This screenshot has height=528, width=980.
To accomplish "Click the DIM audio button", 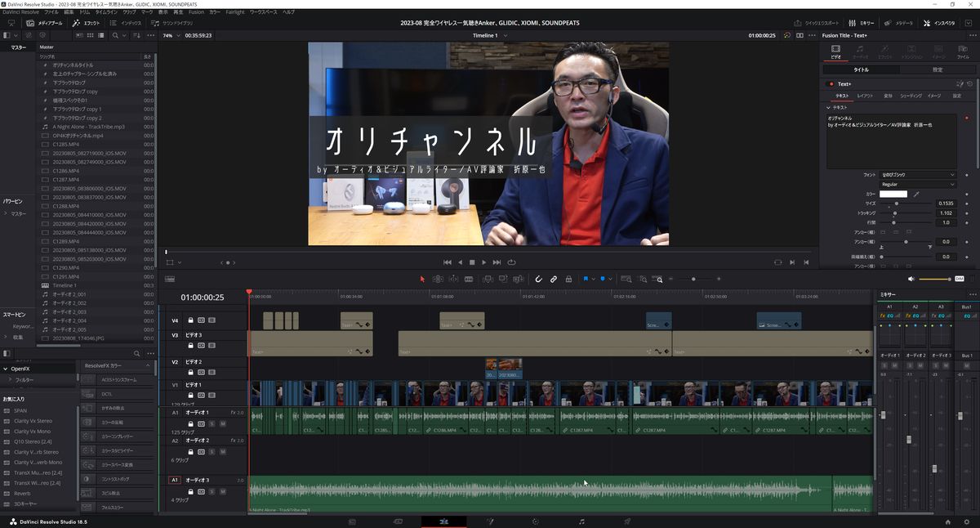I will tap(960, 279).
